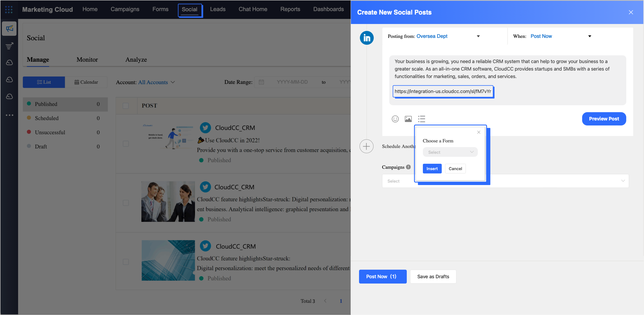Viewport: 644px width, 315px height.
Task: Click the integration URL link field
Action: 443,91
